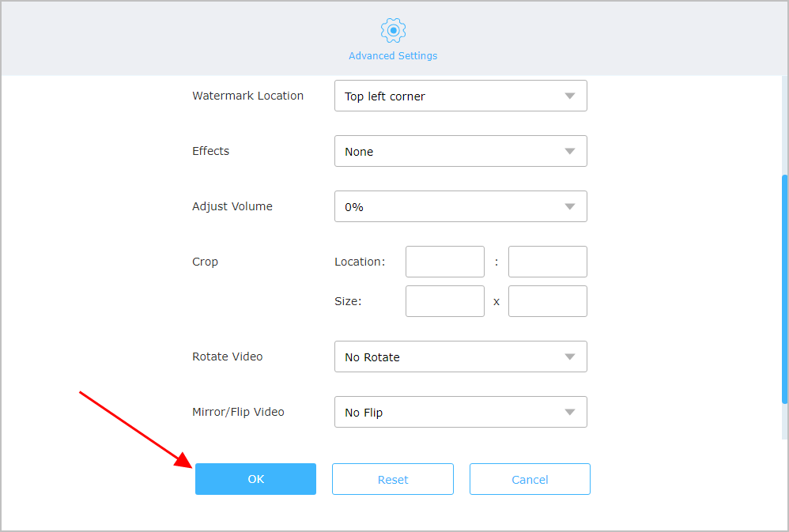
Task: Focus the second Crop Size box after x
Action: pyautogui.click(x=547, y=301)
